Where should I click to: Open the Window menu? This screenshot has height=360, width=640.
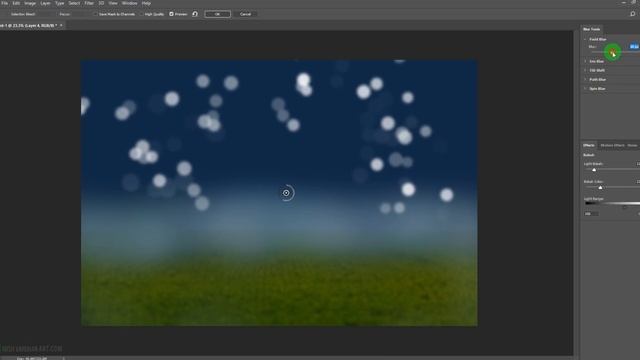tap(130, 3)
